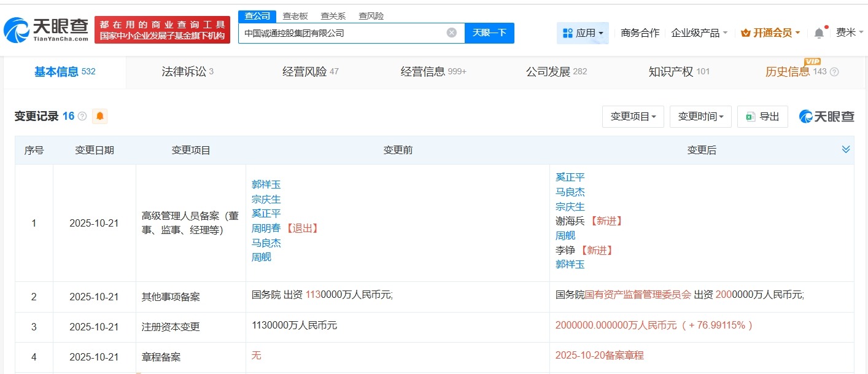This screenshot has height=374, width=868.
Task: Click the 天眼一下 search button
Action: (x=489, y=33)
